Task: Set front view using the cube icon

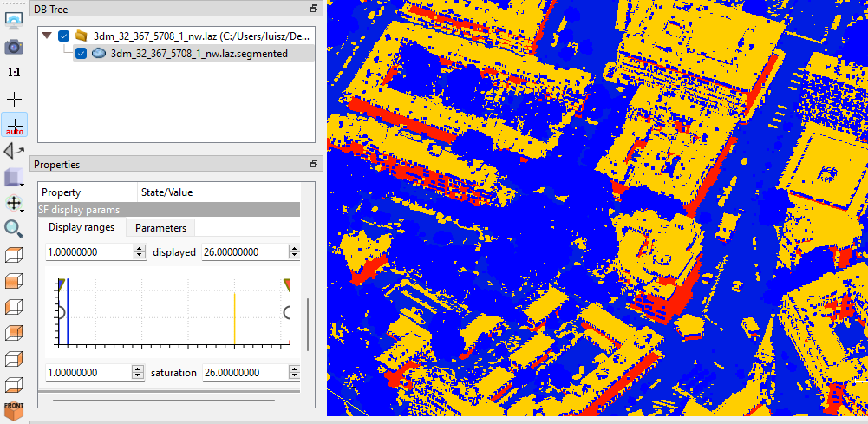Action: click(x=14, y=281)
